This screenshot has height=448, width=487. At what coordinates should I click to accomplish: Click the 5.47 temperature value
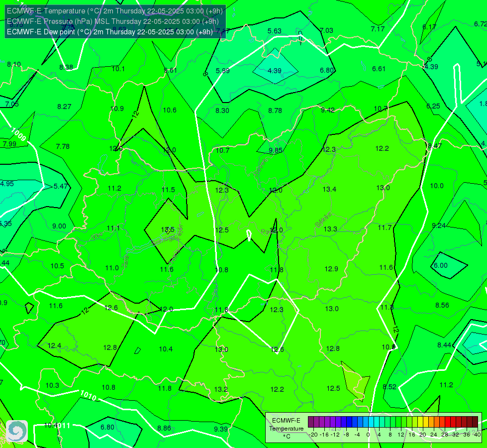click(x=61, y=186)
